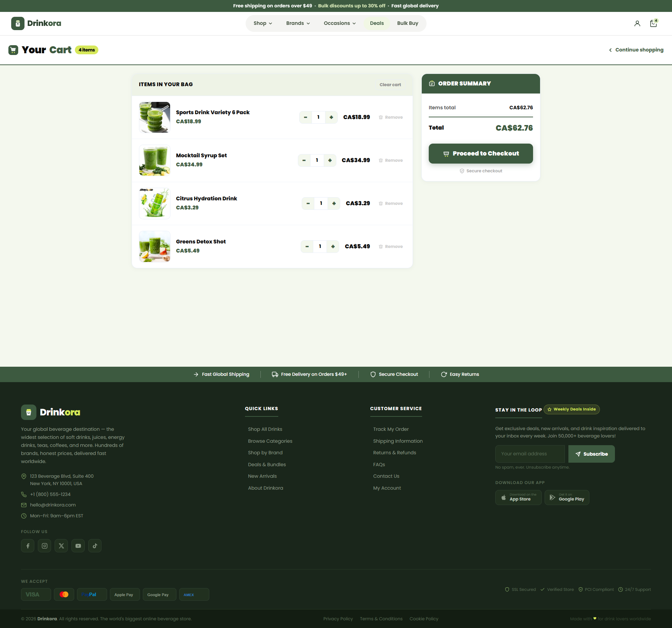Increase quantity of Sports Drink Variety 6 Pack
This screenshot has width=672, height=628.
331,117
